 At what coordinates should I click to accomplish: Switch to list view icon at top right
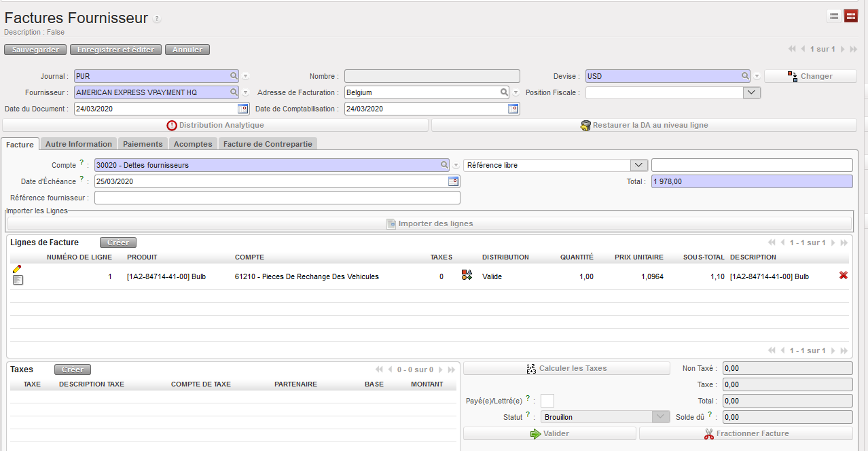834,16
